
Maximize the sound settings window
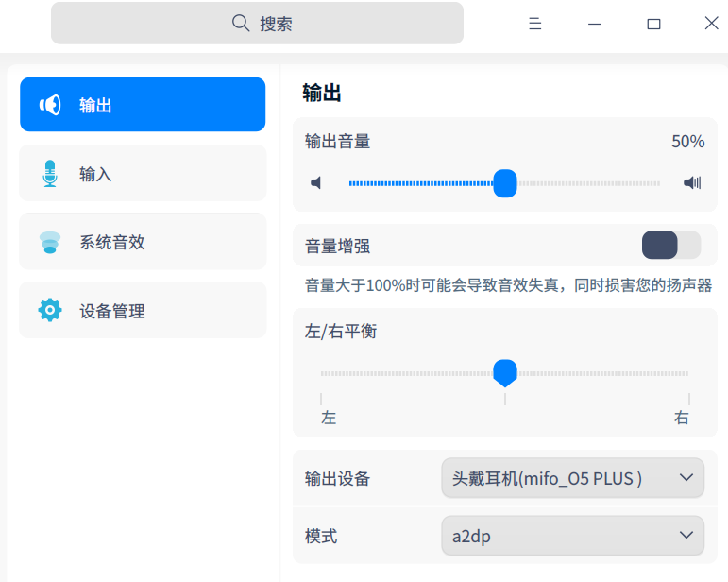653,24
